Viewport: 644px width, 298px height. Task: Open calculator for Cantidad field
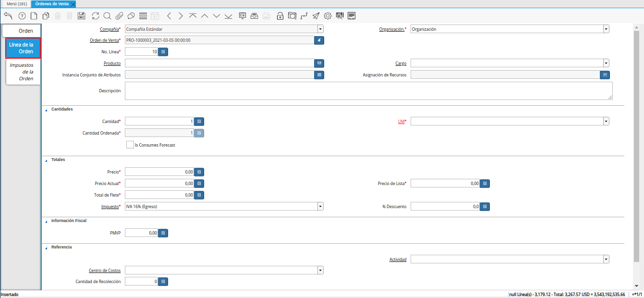pos(199,122)
